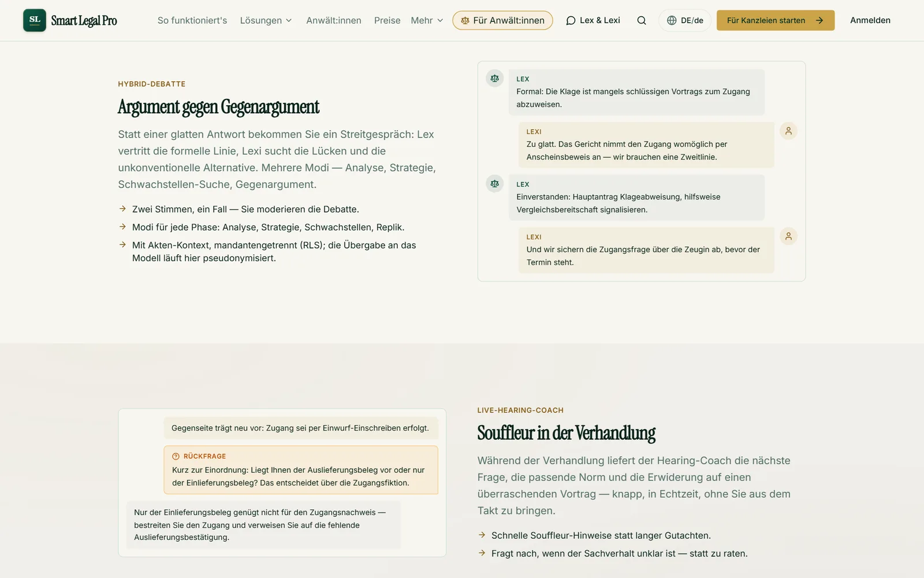Click 'Gegenseite trägt neu vor' message
The height and width of the screenshot is (578, 924).
click(301, 428)
